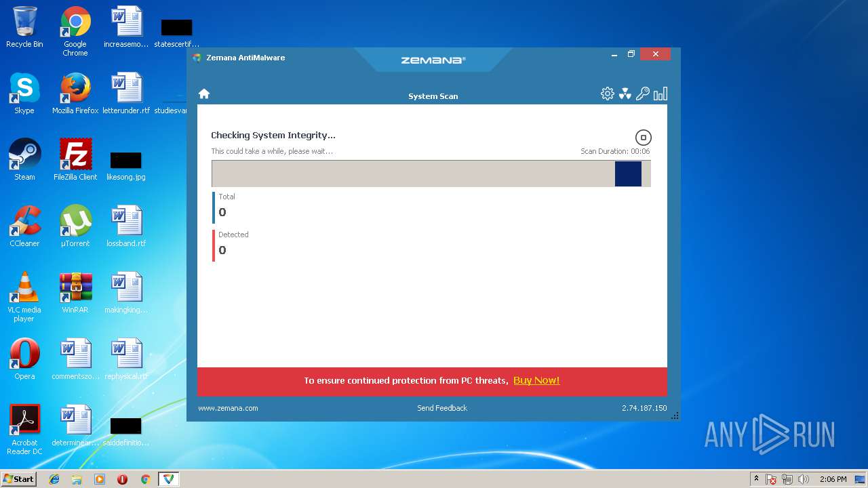Viewport: 868px width, 488px height.
Task: Open Recycle Bin desktop icon
Action: [x=24, y=28]
